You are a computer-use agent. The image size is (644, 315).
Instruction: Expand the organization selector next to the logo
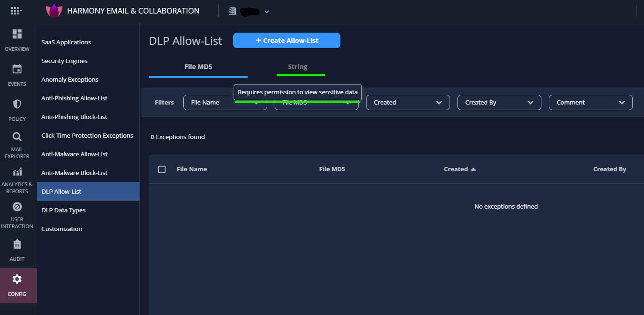point(266,11)
